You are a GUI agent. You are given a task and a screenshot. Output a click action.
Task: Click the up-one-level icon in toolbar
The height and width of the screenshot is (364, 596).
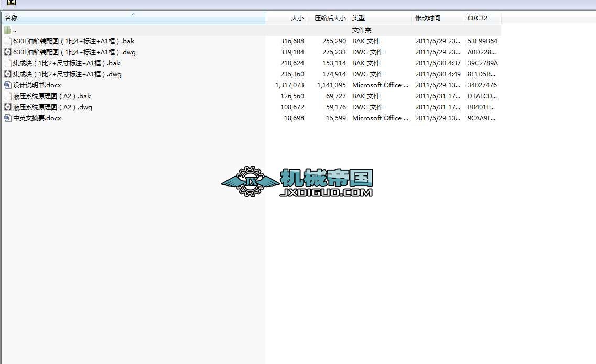pyautogui.click(x=11, y=3)
